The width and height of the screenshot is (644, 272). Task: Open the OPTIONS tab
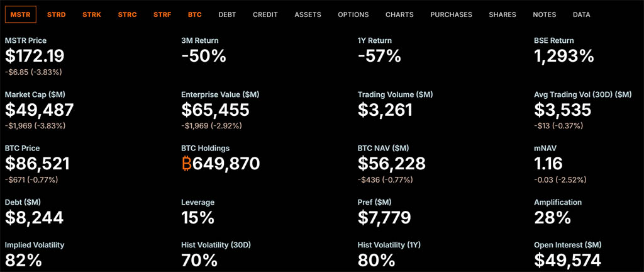click(353, 14)
